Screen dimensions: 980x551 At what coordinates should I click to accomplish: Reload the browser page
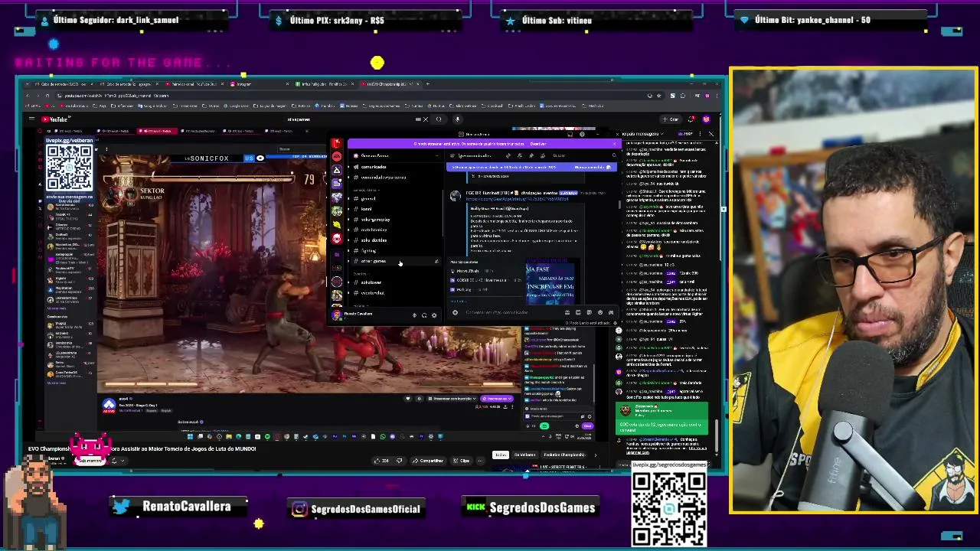coord(47,96)
